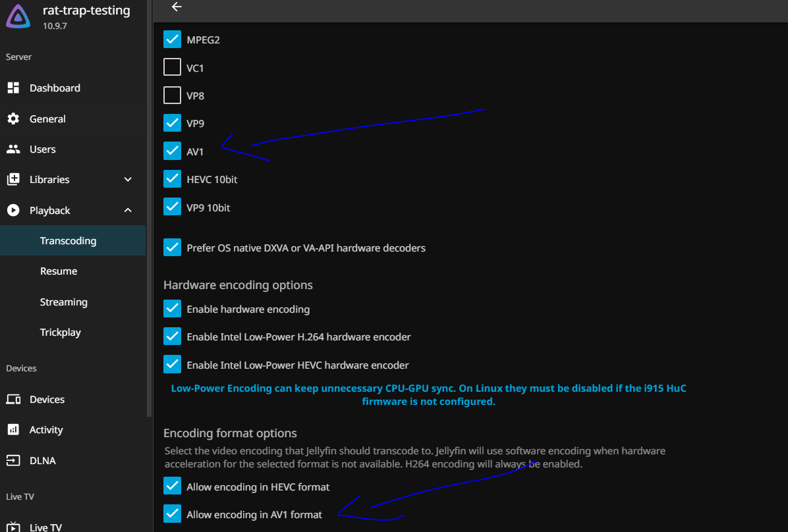Click the General gear icon

pos(13,119)
